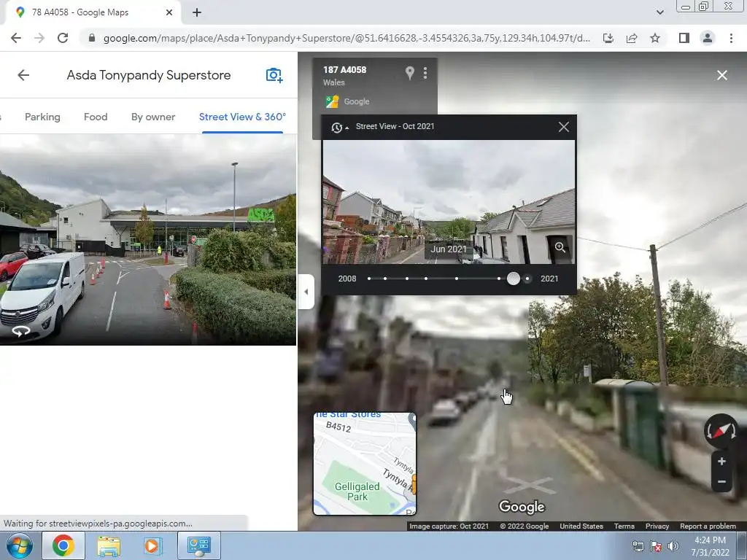Select the second timeline dot after 2008
The image size is (747, 560).
click(x=407, y=279)
